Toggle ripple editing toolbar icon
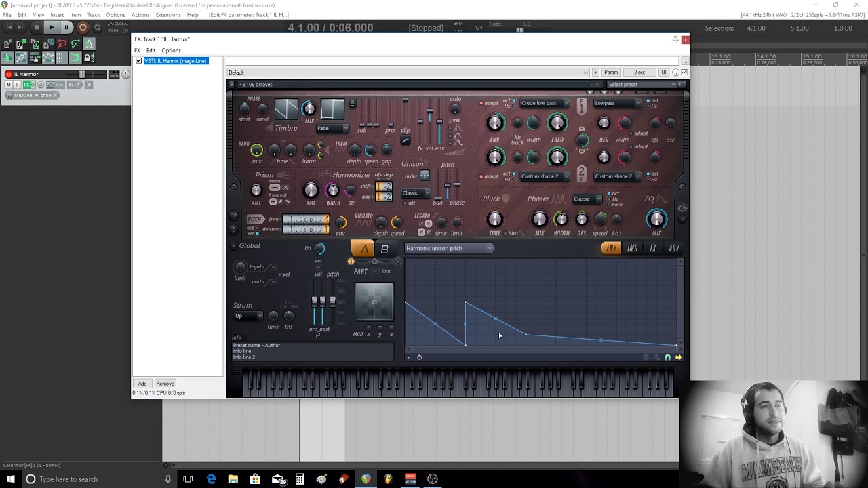 pyautogui.click(x=35, y=58)
